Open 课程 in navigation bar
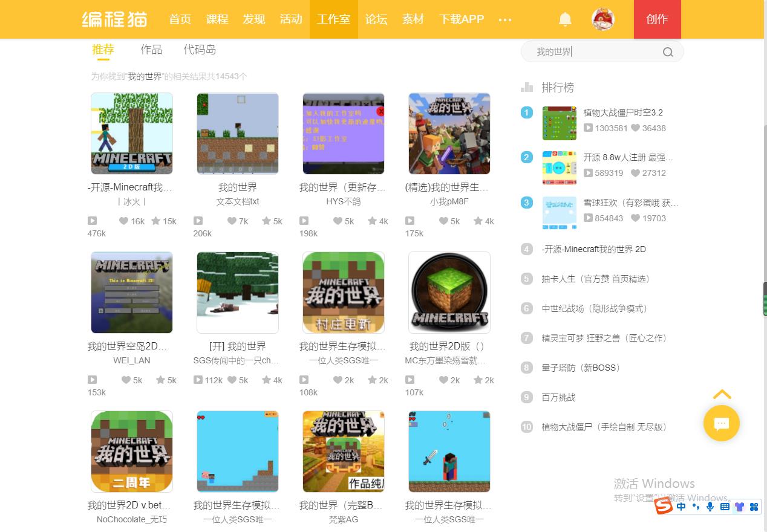The image size is (767, 532). [x=217, y=19]
